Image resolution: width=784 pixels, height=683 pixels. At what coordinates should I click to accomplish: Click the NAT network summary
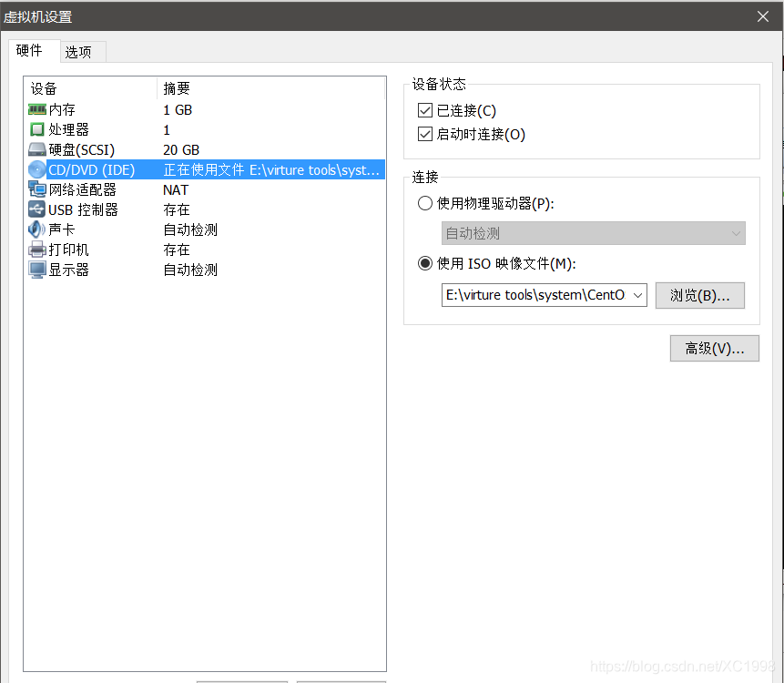click(x=176, y=190)
